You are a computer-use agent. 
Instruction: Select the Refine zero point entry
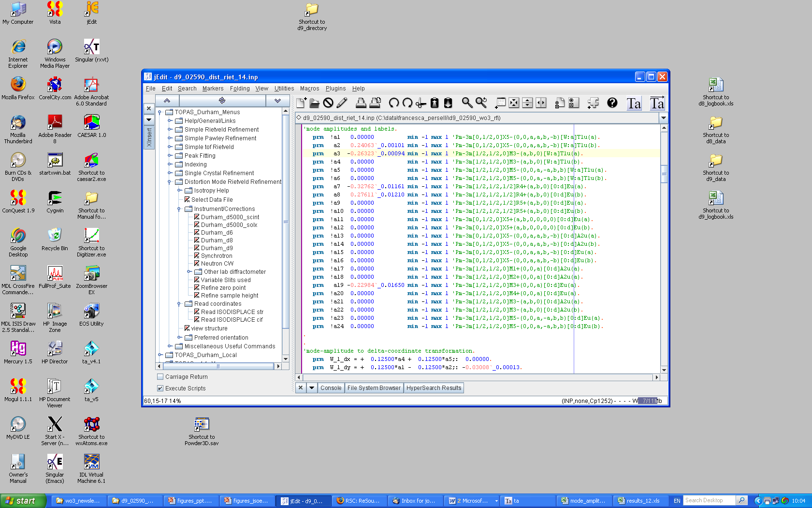(223, 287)
